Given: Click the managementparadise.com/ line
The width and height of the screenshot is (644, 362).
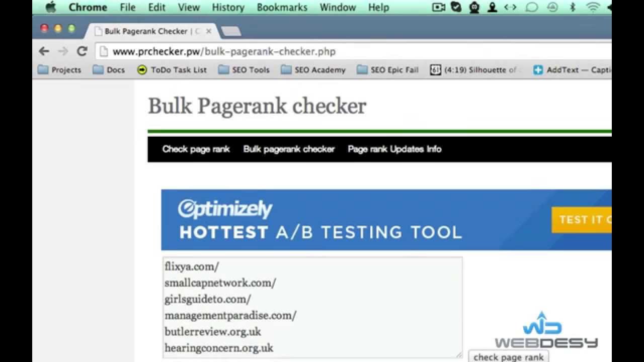Looking at the screenshot, I should (230, 315).
